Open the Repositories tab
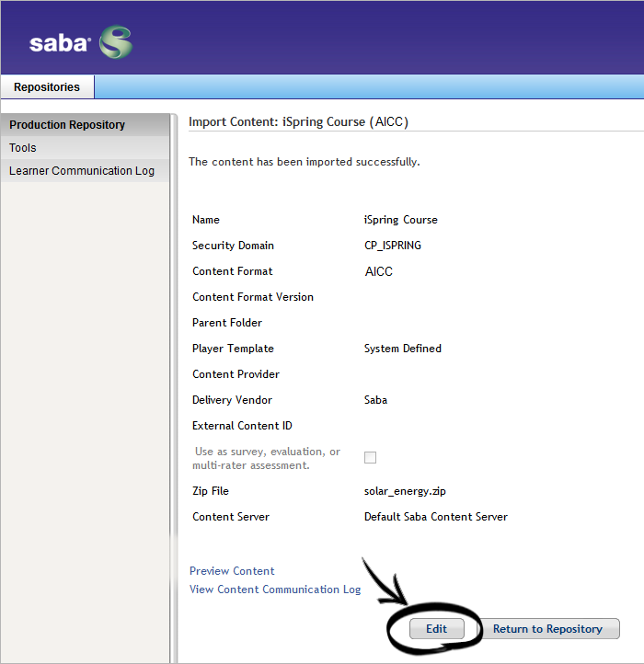 pyautogui.click(x=47, y=86)
